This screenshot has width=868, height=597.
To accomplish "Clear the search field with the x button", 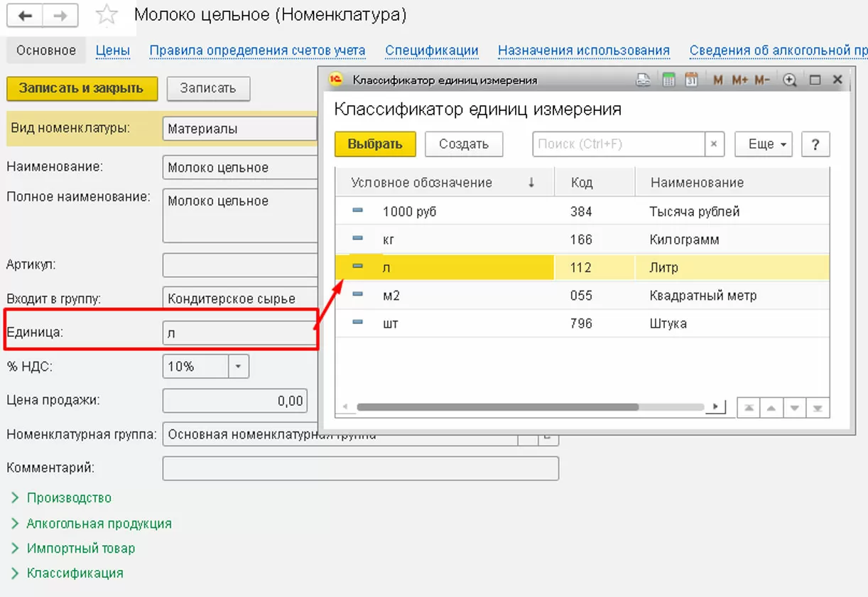I will pos(714,144).
